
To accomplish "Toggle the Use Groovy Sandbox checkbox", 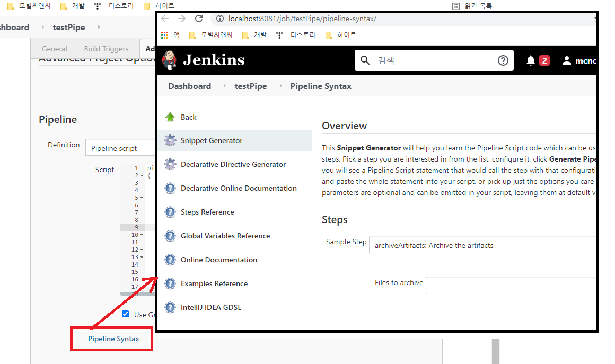I will tap(126, 314).
